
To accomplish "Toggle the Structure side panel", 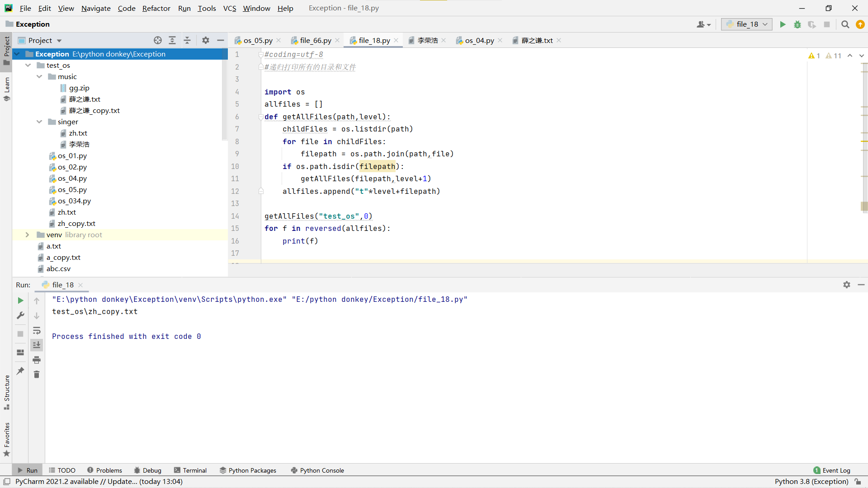I will [x=6, y=393].
